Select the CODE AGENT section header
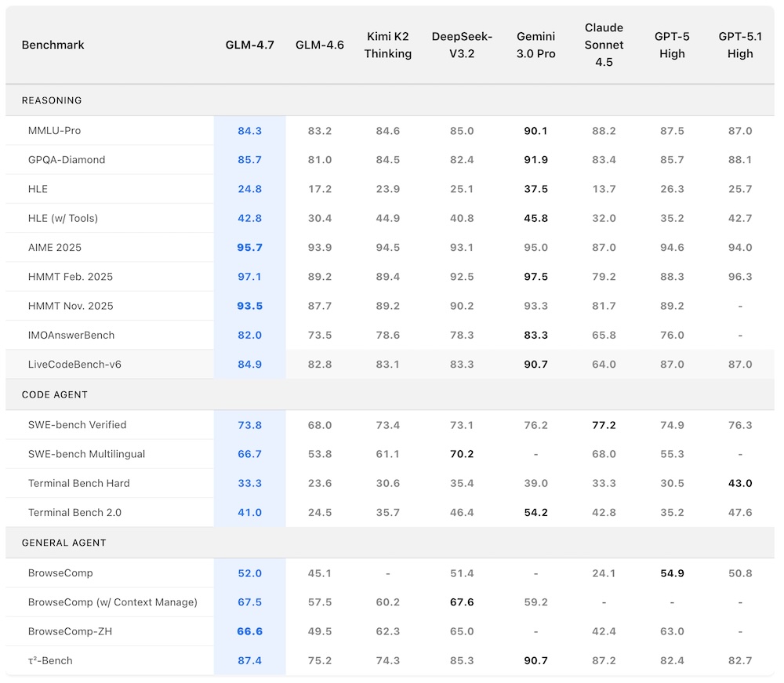Screen dimensions: 784x683 point(55,395)
